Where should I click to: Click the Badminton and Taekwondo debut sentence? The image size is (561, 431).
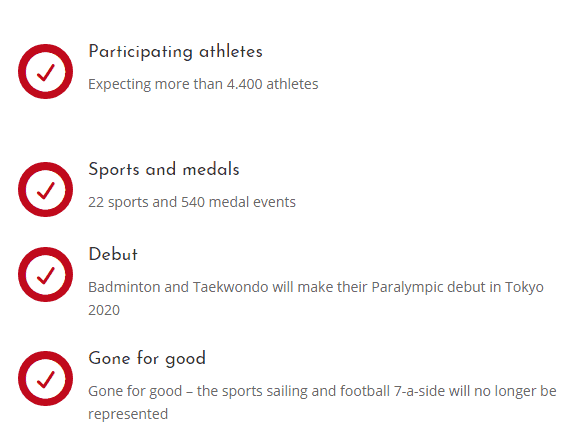coord(316,298)
